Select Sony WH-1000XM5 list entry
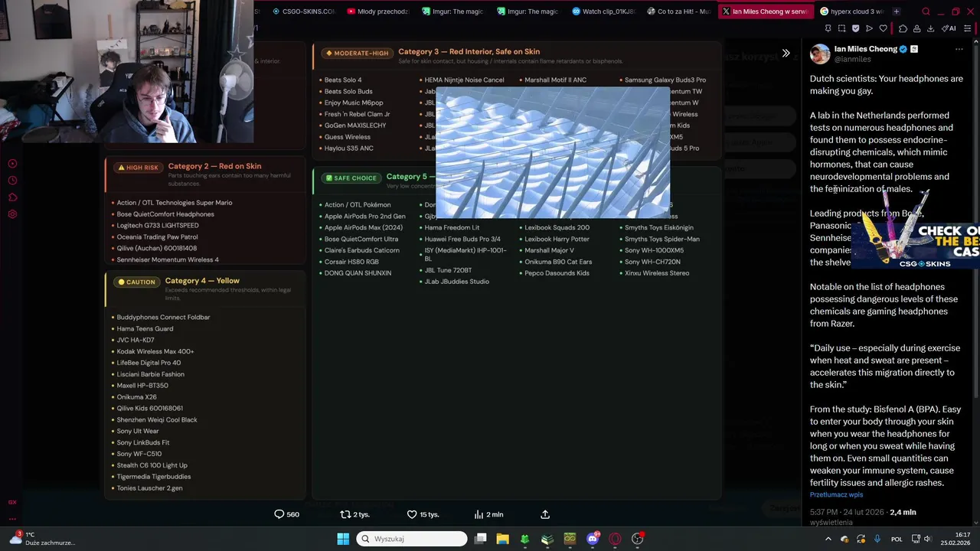 654,250
